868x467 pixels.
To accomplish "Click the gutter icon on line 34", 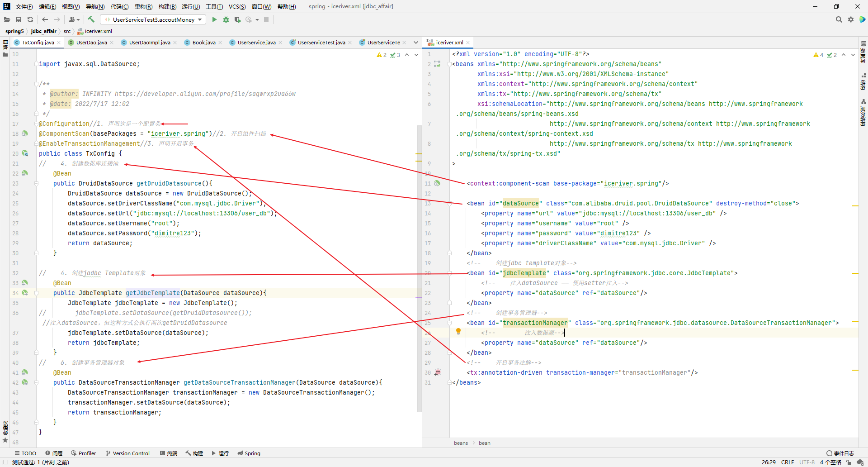I will pos(25,293).
